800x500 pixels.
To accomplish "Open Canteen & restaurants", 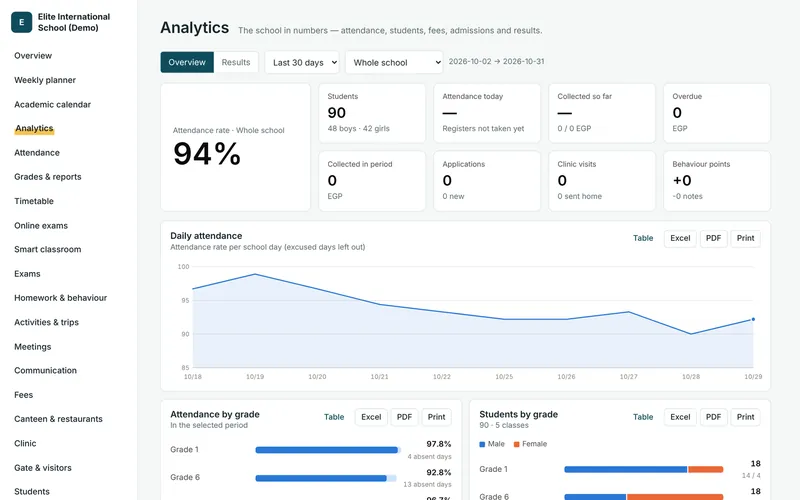I will coord(58,419).
